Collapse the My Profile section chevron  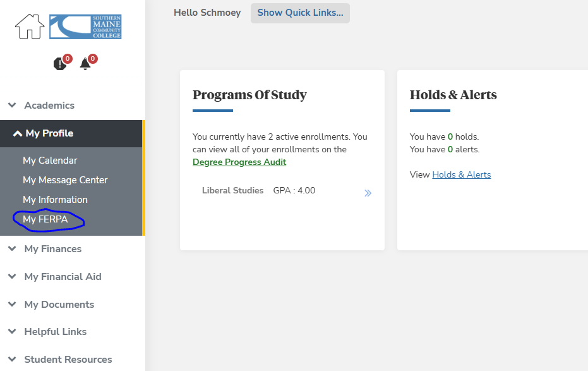17,133
